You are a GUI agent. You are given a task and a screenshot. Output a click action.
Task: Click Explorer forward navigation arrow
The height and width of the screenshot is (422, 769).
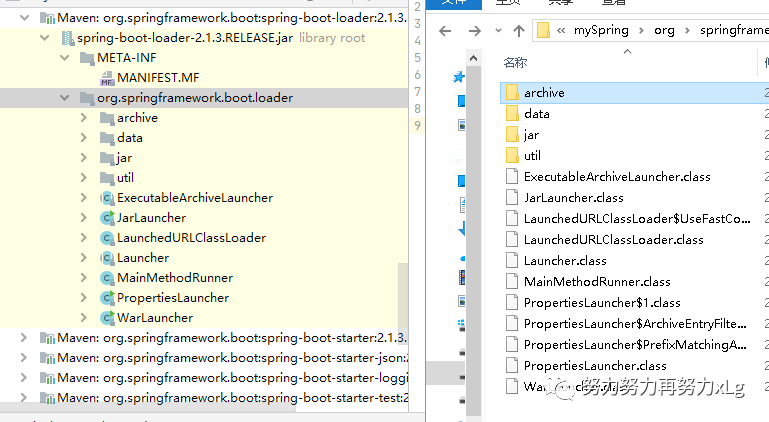click(x=475, y=31)
